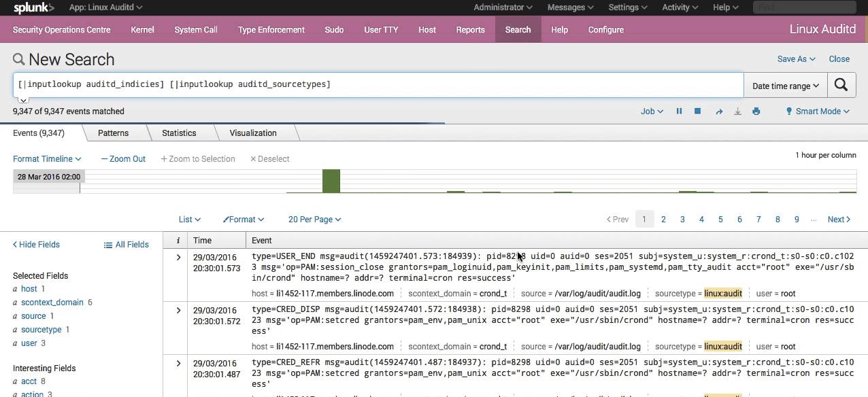Click Next page link

click(x=839, y=220)
